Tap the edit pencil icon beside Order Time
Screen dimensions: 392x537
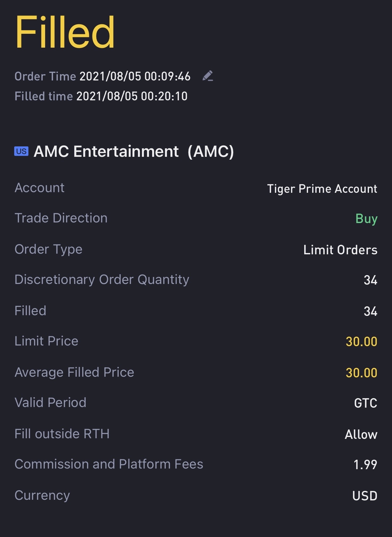[x=208, y=76]
